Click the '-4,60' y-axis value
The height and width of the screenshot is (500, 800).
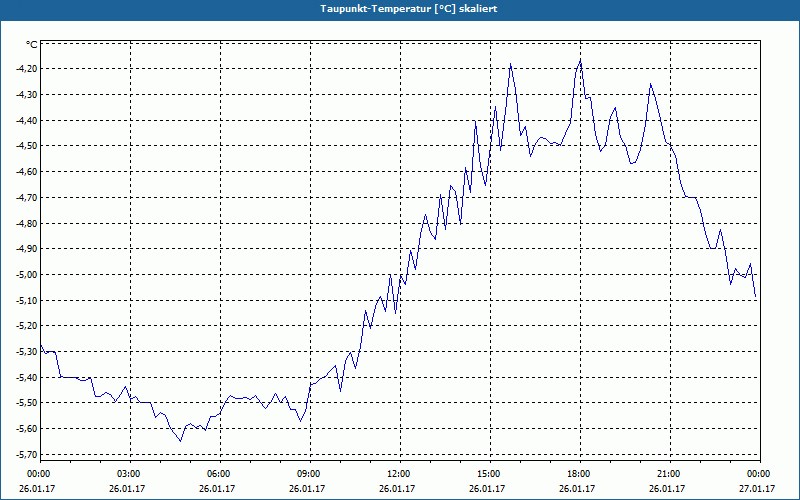(28, 172)
